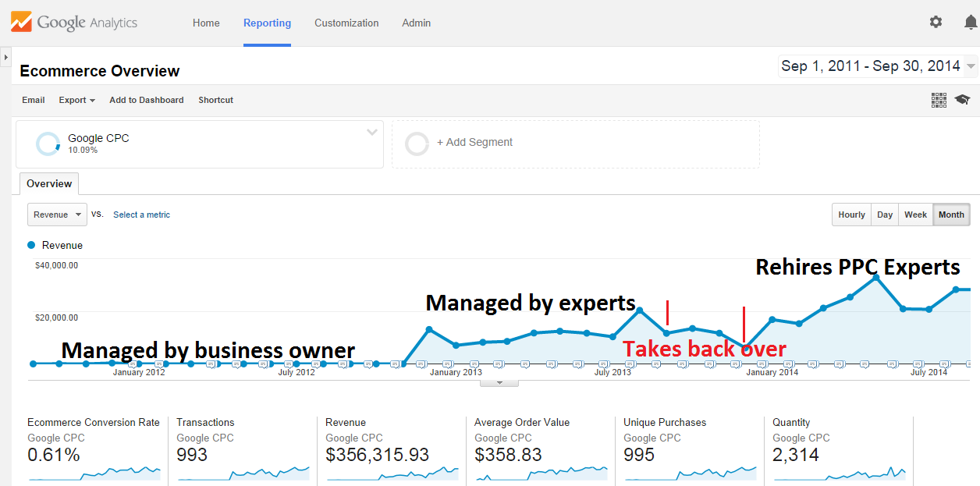The width and height of the screenshot is (980, 486).
Task: Click Add to Dashboard
Action: tap(147, 100)
